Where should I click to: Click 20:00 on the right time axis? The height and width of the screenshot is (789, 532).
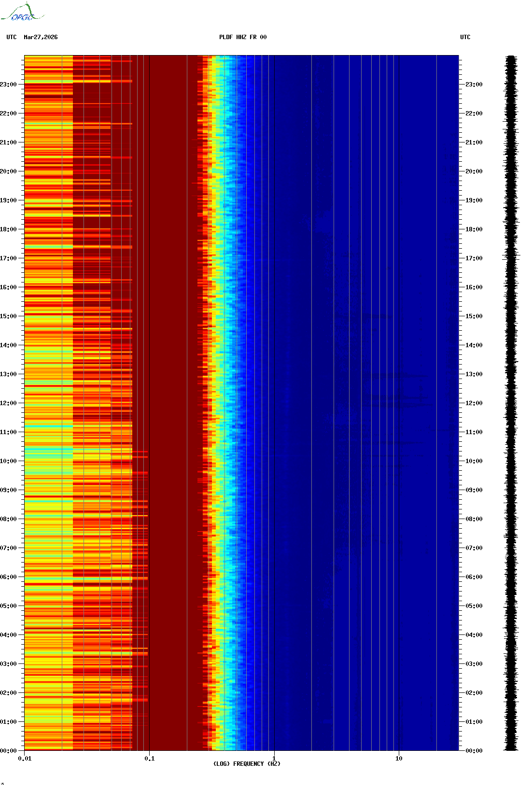pos(474,171)
